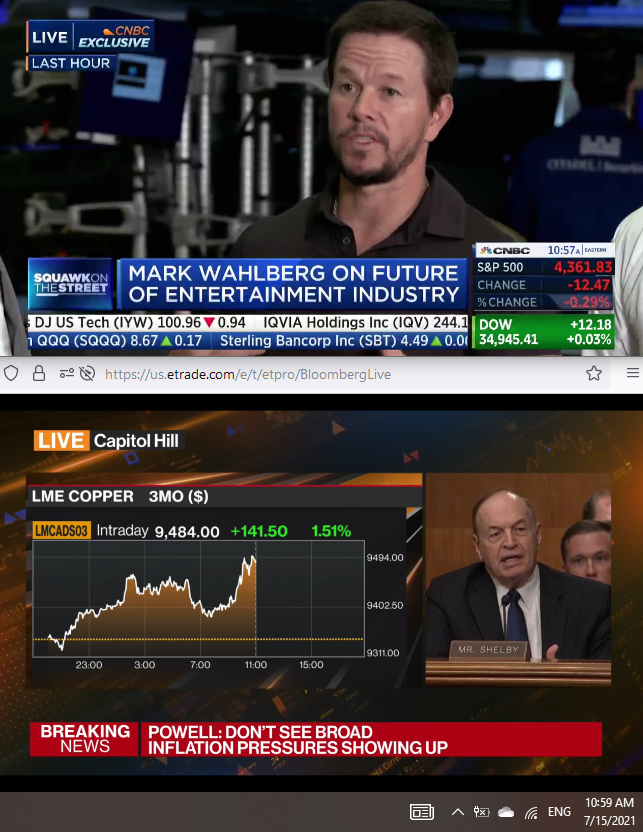
Task: Click the IQVIA Holdings Inc (IQV) ticker entry
Action: 365,323
